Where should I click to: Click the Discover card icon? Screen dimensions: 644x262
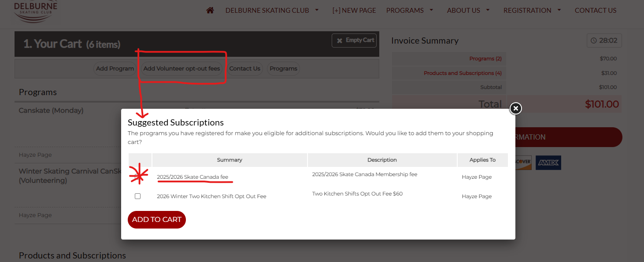point(523,162)
